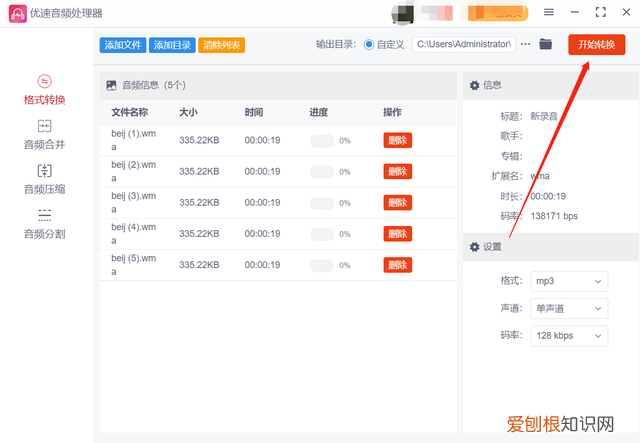Select file name beij (5).wma
The image size is (640, 443).
tap(133, 265)
